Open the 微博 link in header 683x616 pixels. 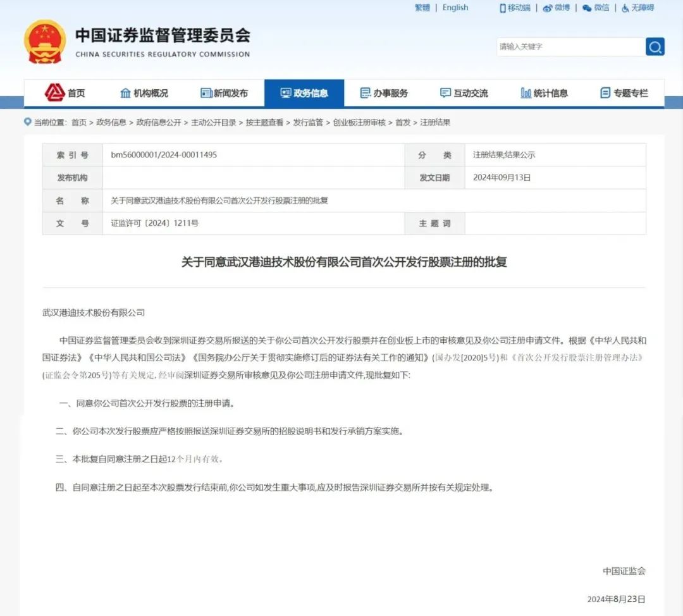[562, 8]
